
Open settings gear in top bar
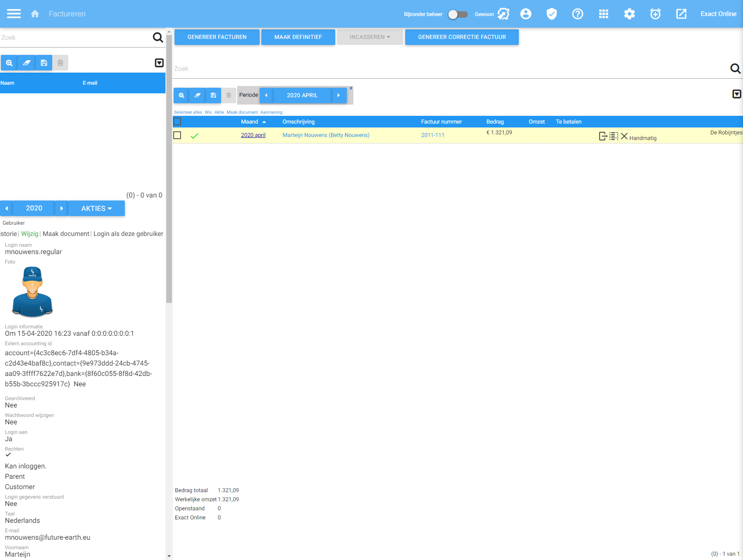pos(629,14)
